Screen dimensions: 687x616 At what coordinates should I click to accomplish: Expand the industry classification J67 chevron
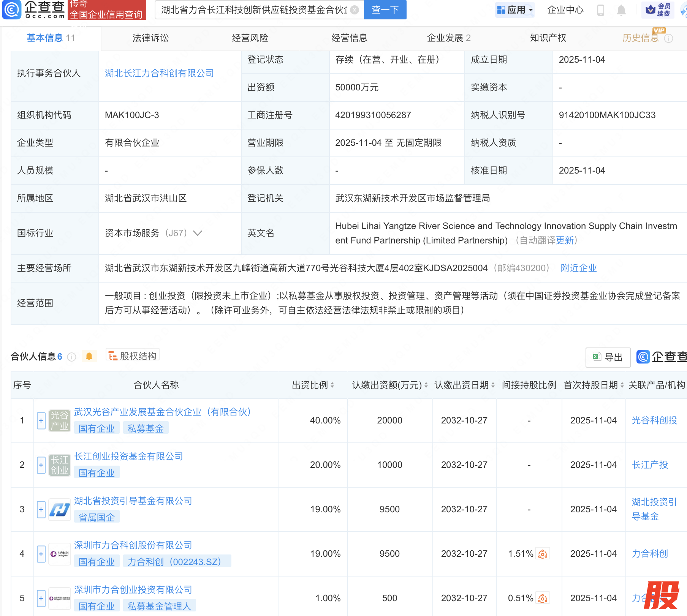click(x=198, y=233)
